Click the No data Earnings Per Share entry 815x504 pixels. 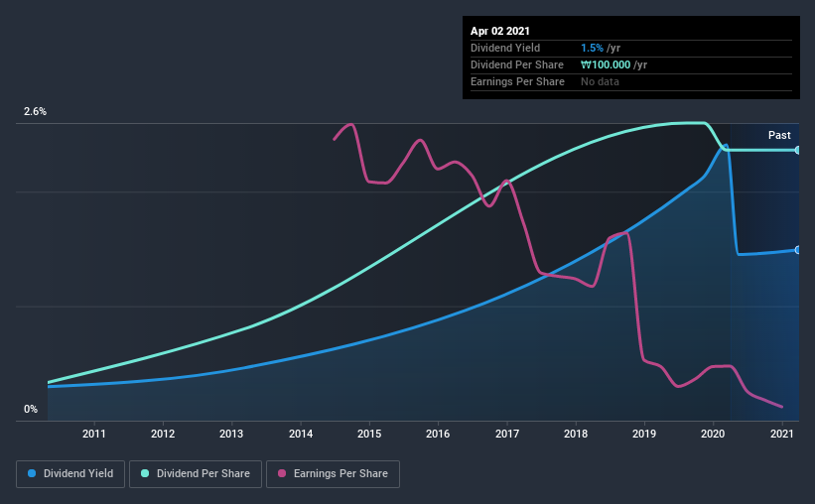(x=600, y=81)
